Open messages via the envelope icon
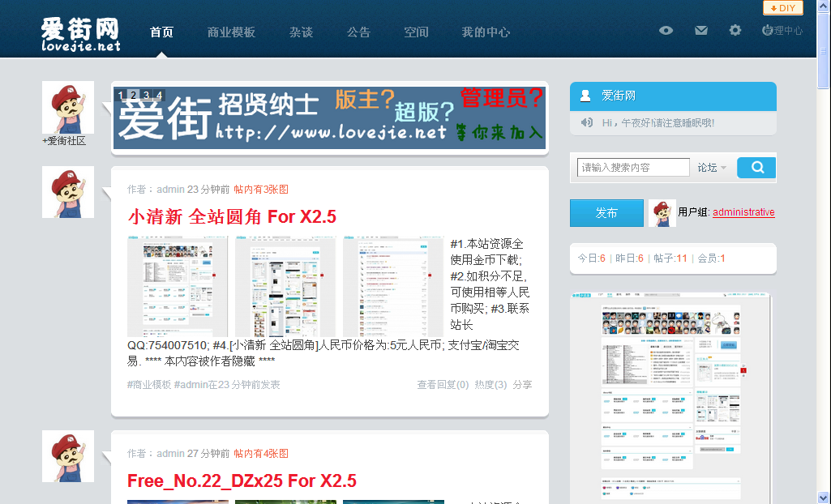 700,30
